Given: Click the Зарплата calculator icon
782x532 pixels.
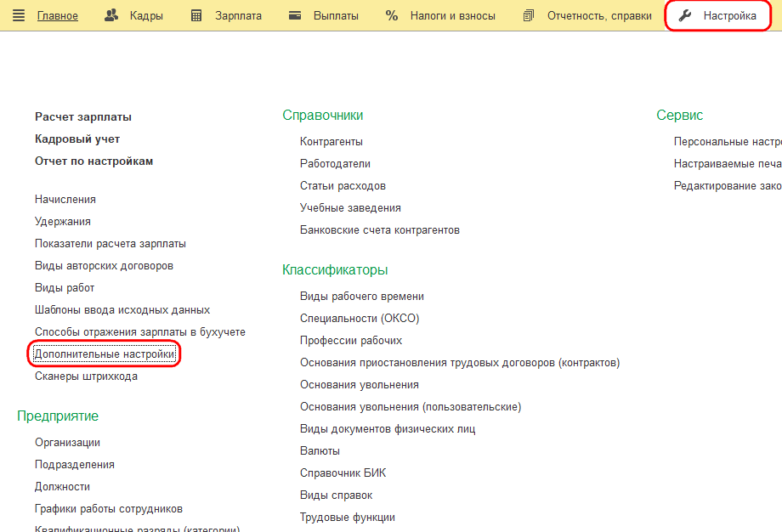Looking at the screenshot, I should tap(196, 16).
